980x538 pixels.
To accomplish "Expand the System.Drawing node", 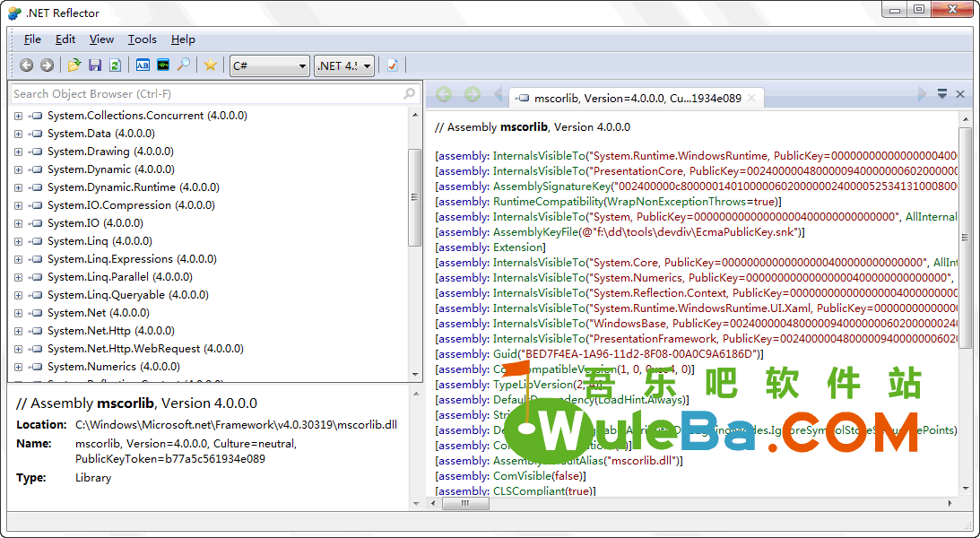I will (x=18, y=152).
